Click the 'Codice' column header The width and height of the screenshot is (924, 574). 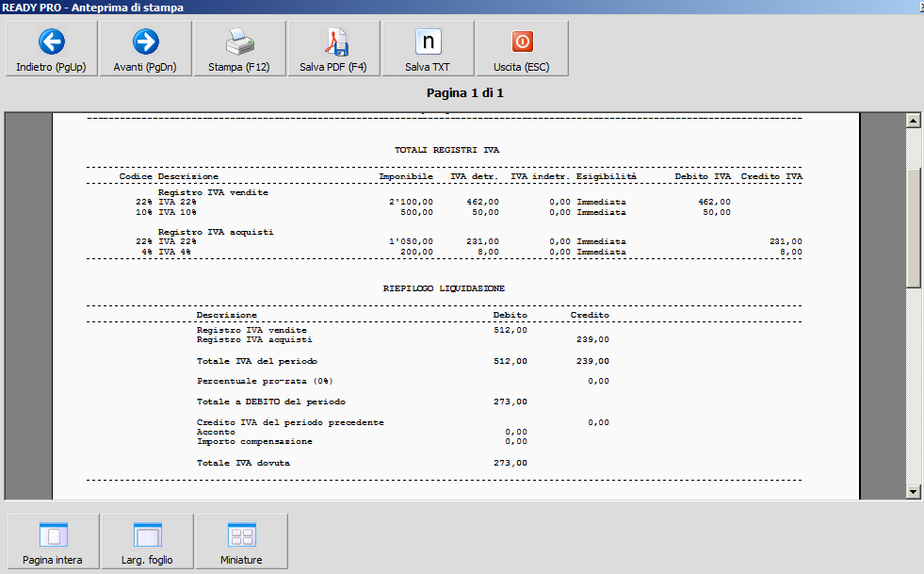(x=136, y=176)
